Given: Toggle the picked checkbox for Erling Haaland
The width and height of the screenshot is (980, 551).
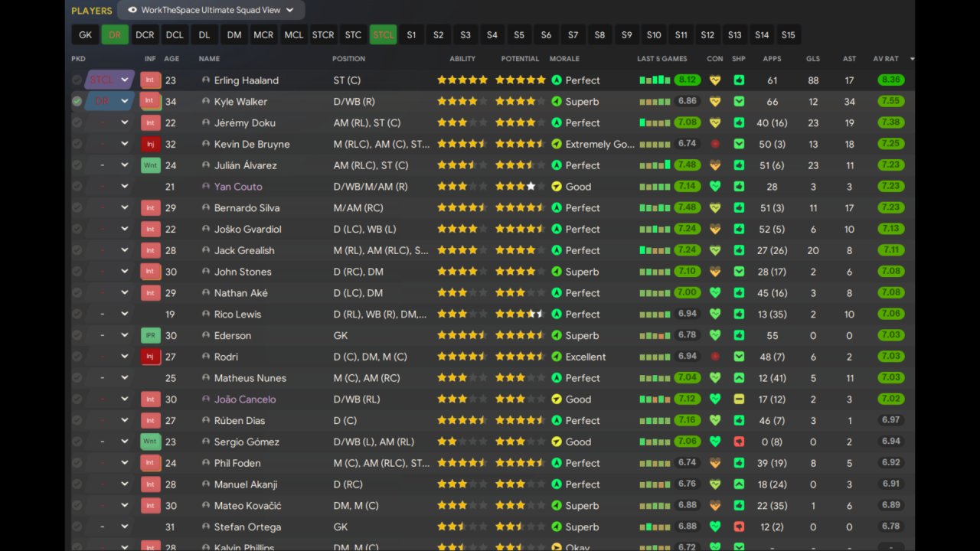Looking at the screenshot, I should 77,80.
